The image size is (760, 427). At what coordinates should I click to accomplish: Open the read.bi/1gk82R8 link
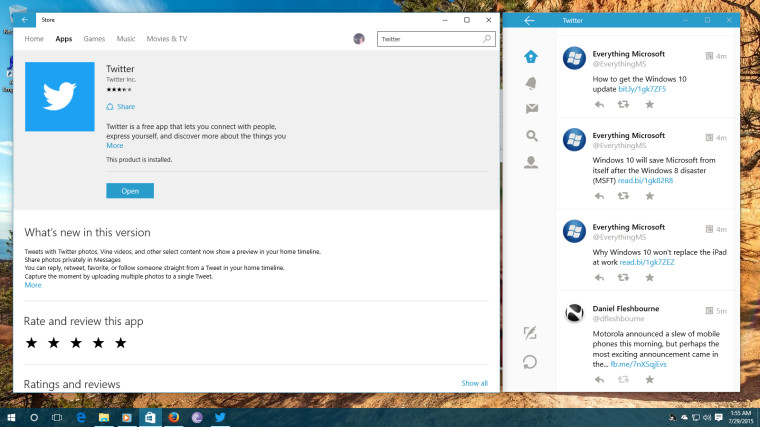click(x=645, y=180)
